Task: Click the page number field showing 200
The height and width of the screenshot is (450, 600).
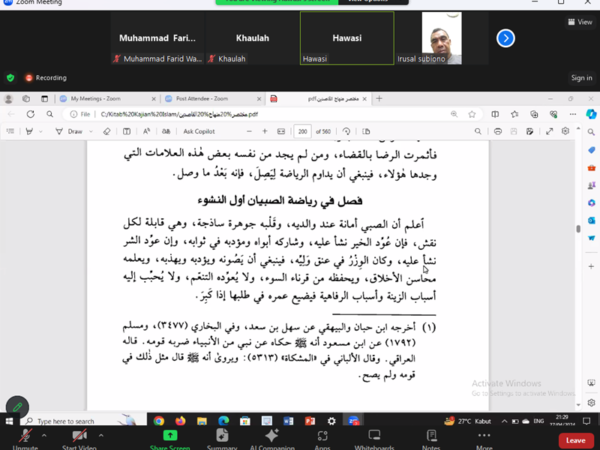Action: (302, 131)
